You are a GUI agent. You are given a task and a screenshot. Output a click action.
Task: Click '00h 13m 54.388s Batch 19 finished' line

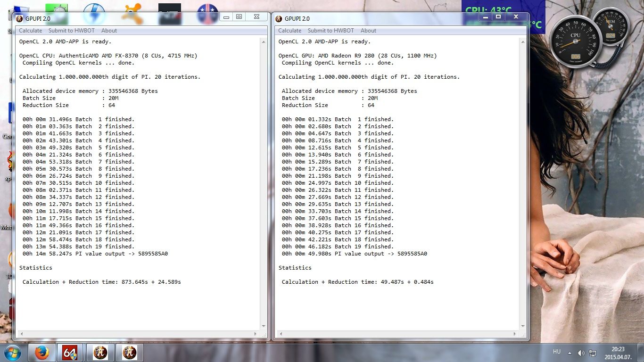78,247
